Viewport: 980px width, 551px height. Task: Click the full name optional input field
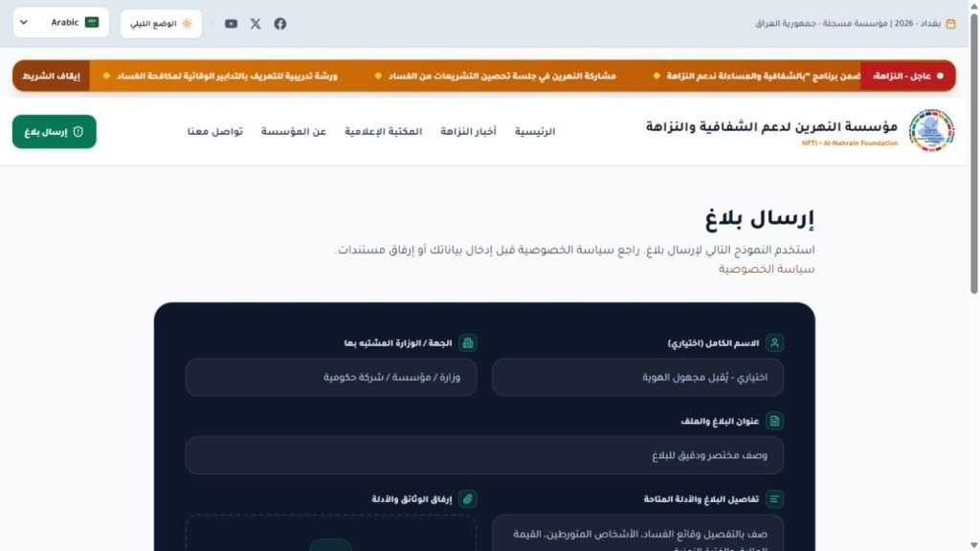(x=637, y=377)
